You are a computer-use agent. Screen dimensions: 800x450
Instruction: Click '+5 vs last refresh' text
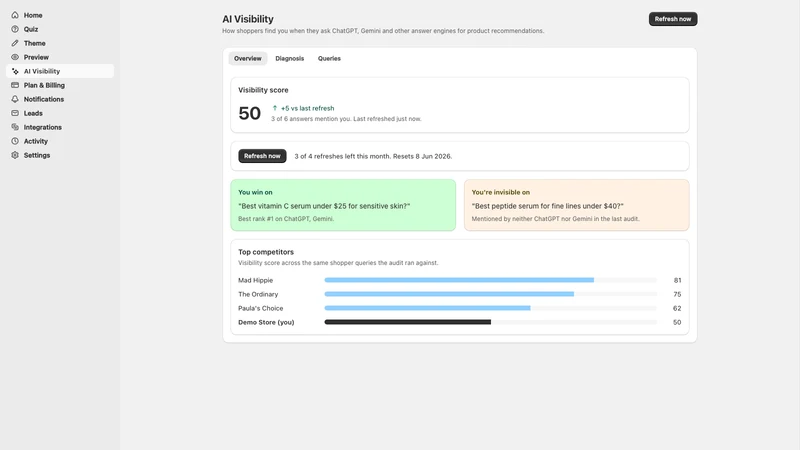click(308, 108)
